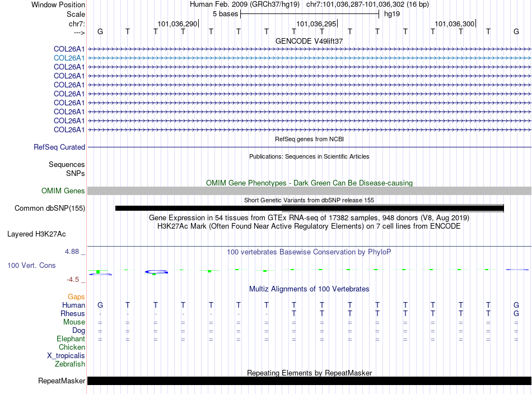Click the 5 bases scale bar
Screen dimensions: 532x394
tap(310, 14)
